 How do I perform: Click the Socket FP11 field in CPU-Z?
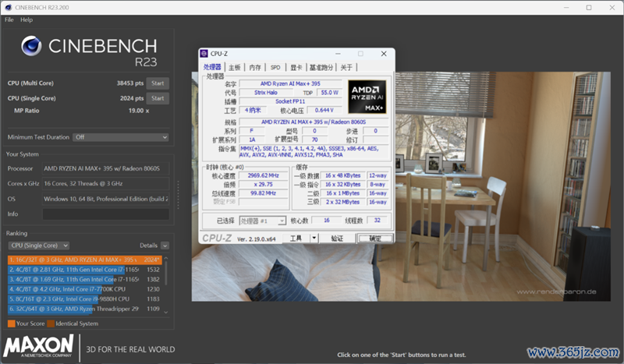pyautogui.click(x=290, y=101)
